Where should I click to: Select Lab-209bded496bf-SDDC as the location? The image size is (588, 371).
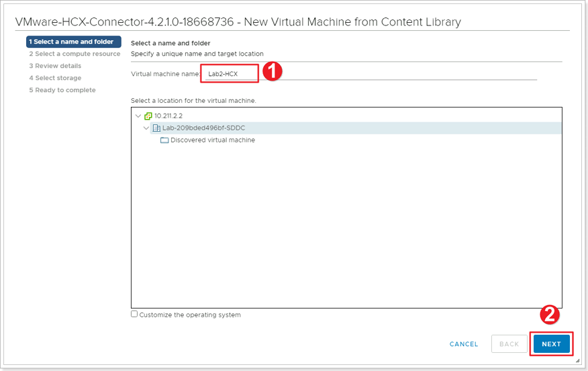tap(203, 128)
